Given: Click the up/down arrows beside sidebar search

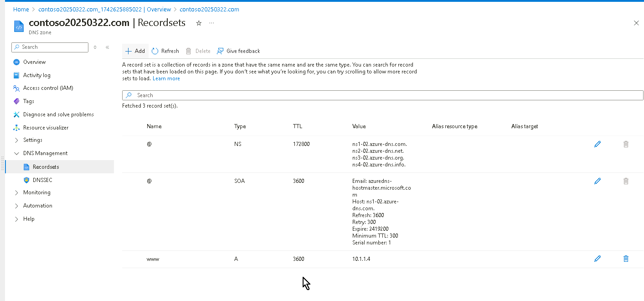Looking at the screenshot, I should [95, 47].
